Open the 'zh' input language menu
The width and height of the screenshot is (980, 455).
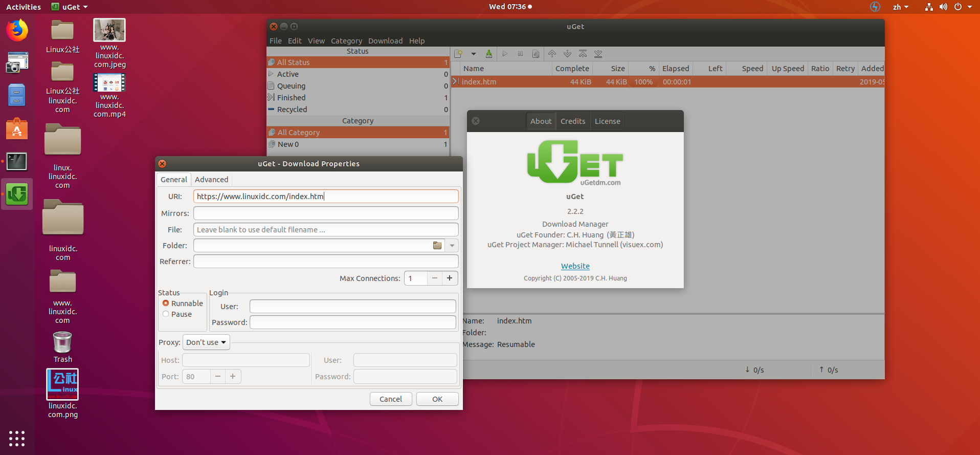click(x=901, y=7)
